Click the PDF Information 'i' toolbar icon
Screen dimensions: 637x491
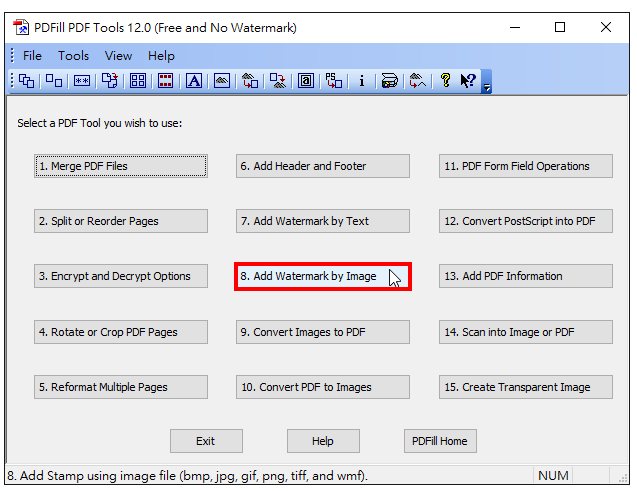pyautogui.click(x=362, y=81)
